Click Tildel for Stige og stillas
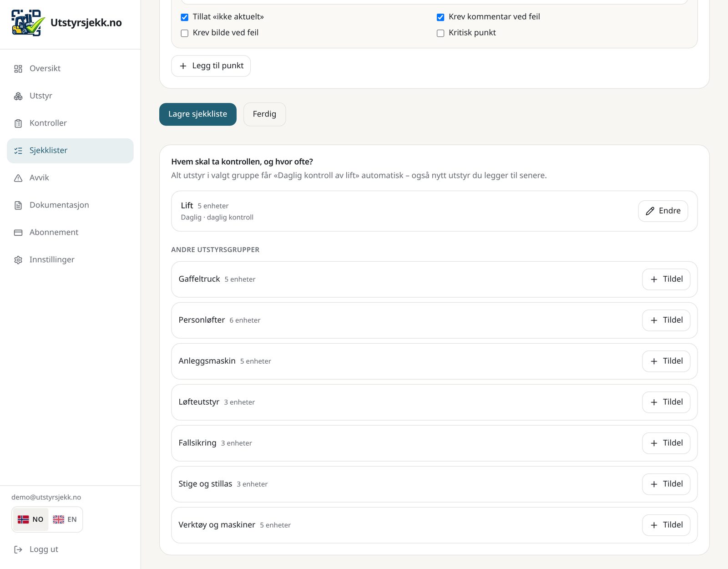The width and height of the screenshot is (728, 569). (x=666, y=484)
